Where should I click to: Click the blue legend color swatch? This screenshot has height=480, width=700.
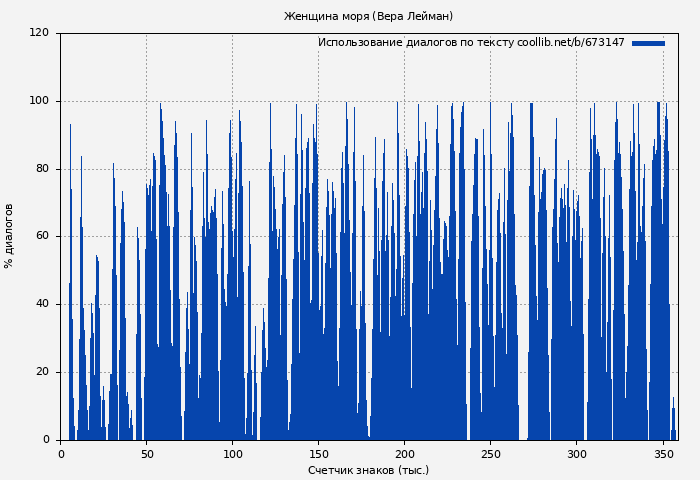(648, 43)
